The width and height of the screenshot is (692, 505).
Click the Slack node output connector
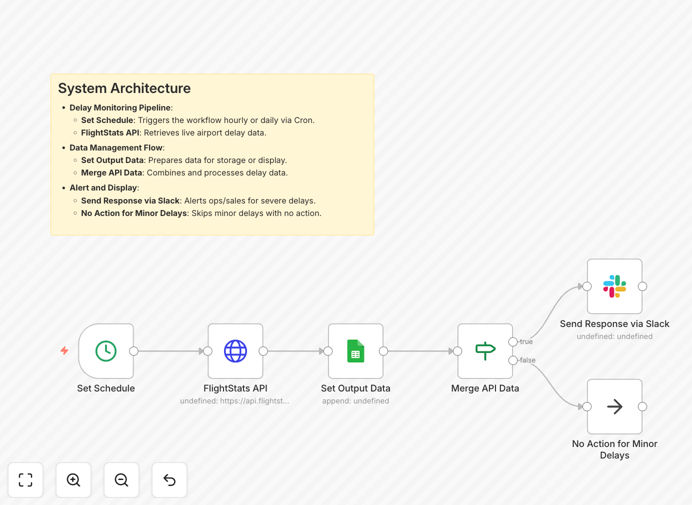click(x=642, y=286)
